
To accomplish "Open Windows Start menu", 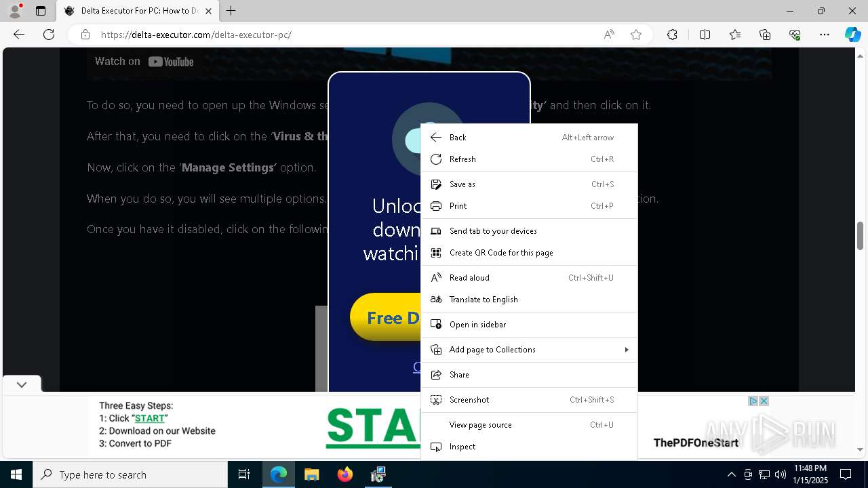I will pos(16,474).
